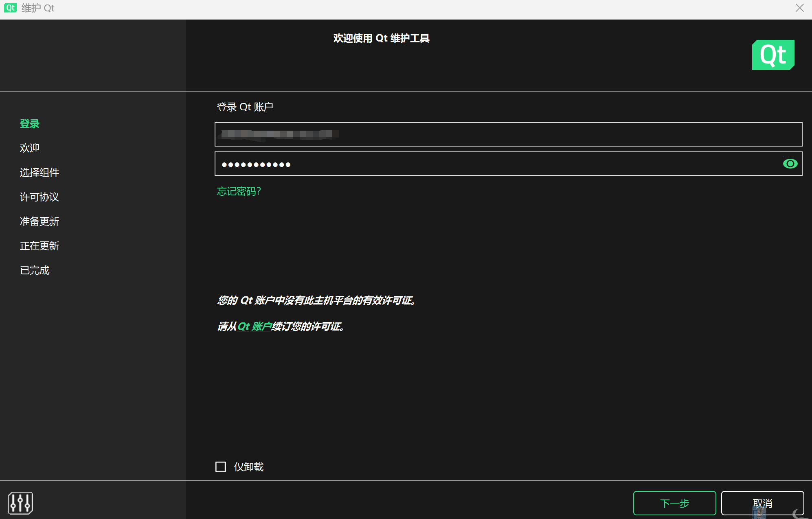Show password with the eye icon

(x=790, y=164)
